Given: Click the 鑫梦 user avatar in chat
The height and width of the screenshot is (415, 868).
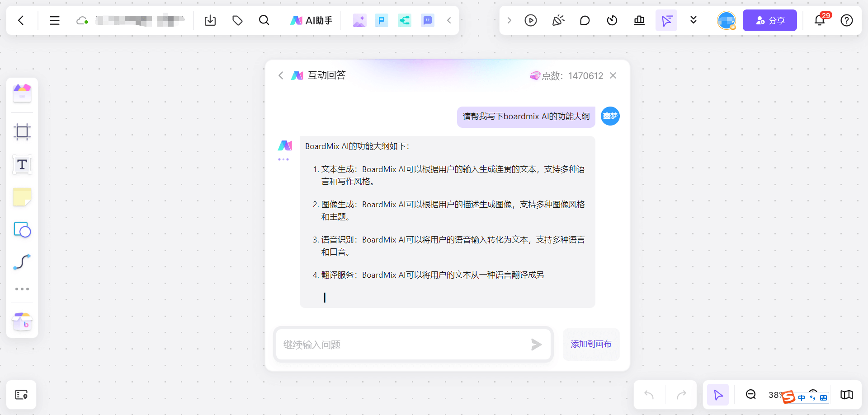Looking at the screenshot, I should 610,116.
